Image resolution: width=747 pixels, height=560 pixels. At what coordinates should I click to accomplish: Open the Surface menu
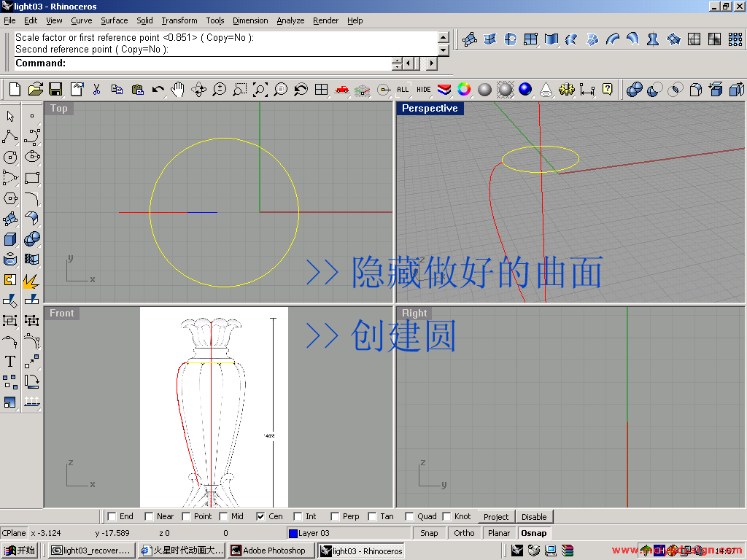point(114,20)
